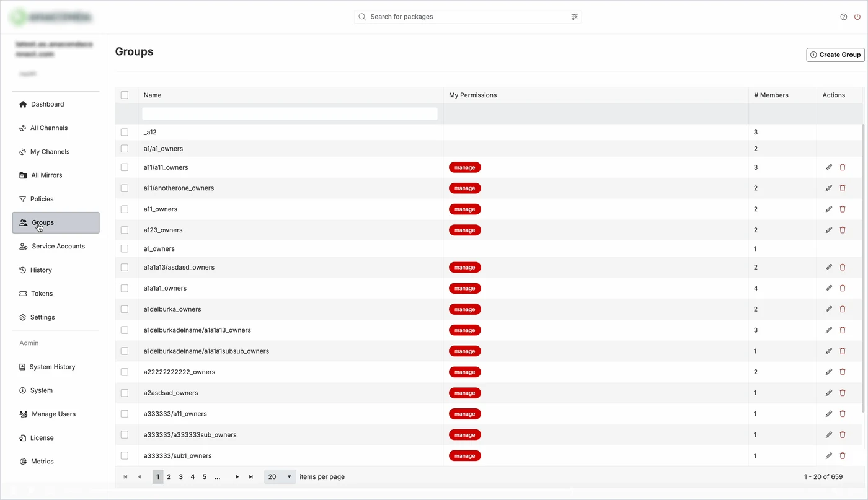Edit the a11_owners group
This screenshot has height=500, width=868.
click(x=829, y=209)
